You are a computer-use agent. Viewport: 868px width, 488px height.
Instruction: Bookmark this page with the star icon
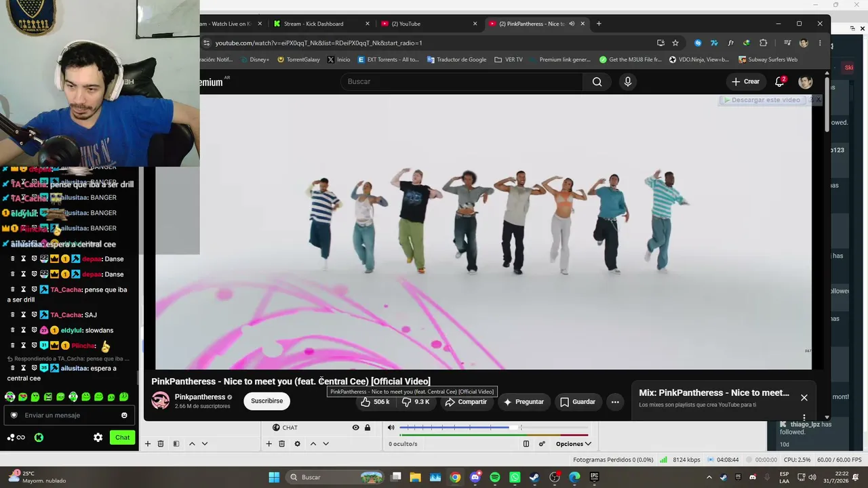pos(675,43)
